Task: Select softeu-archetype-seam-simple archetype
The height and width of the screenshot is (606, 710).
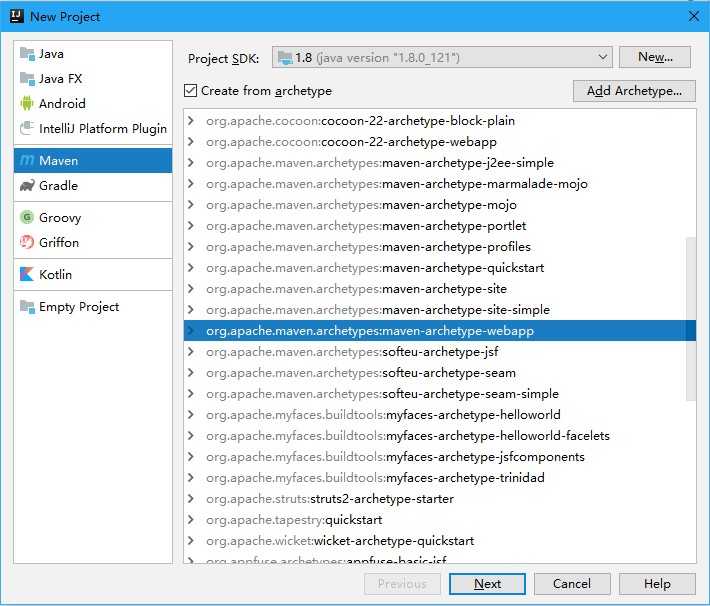Action: [440, 394]
